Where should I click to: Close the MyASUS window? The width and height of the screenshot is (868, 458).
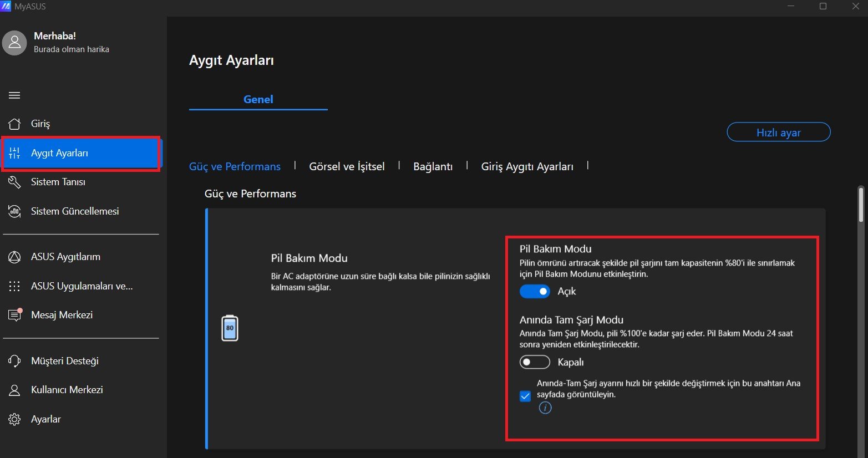855,6
